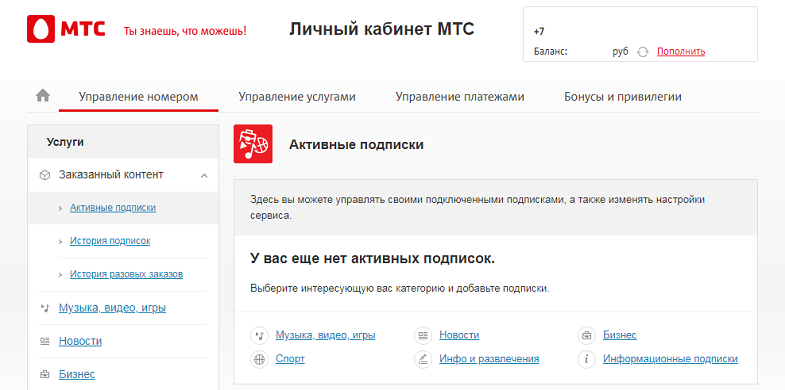Screen dimensions: 785x390
Task: Switch to Управление услугами tab
Action: (297, 97)
